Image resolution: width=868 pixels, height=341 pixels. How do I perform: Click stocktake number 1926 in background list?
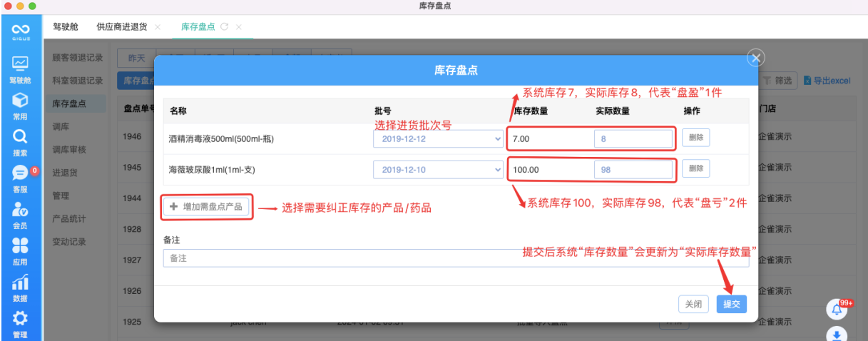pos(132,291)
